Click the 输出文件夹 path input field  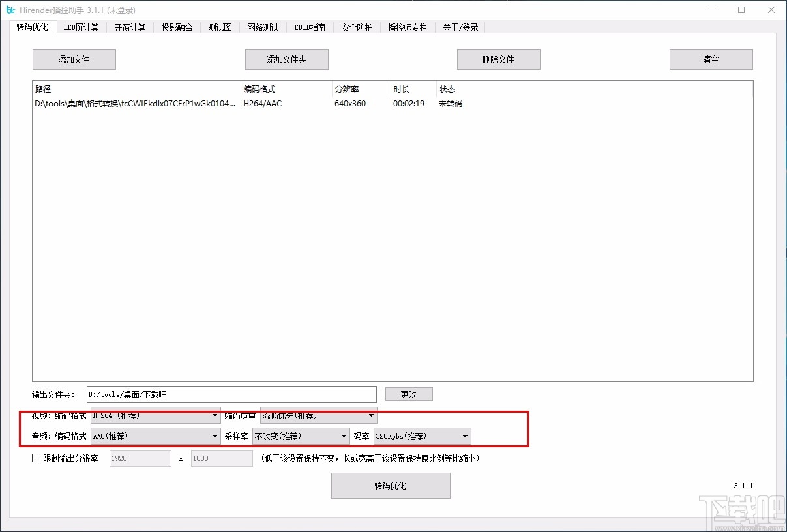click(x=231, y=394)
